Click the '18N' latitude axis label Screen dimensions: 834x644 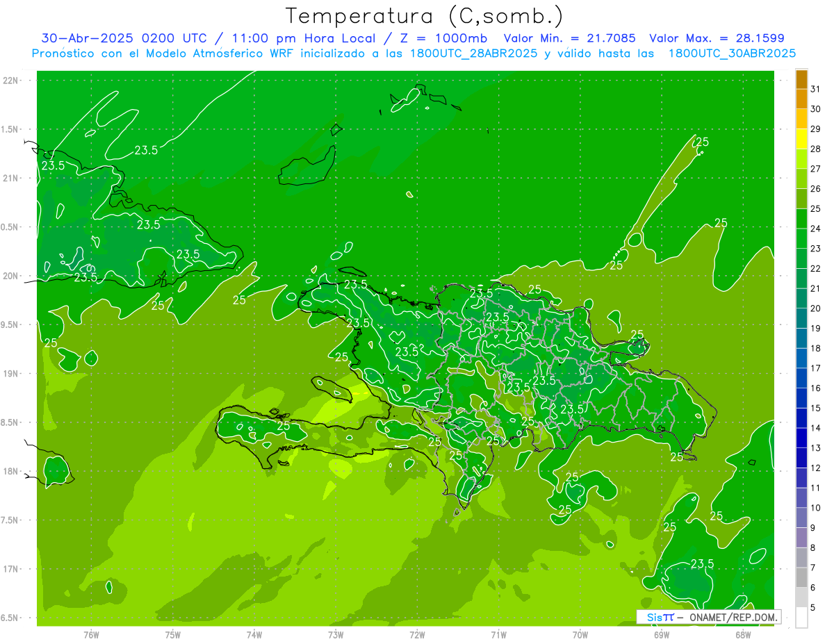tap(11, 471)
